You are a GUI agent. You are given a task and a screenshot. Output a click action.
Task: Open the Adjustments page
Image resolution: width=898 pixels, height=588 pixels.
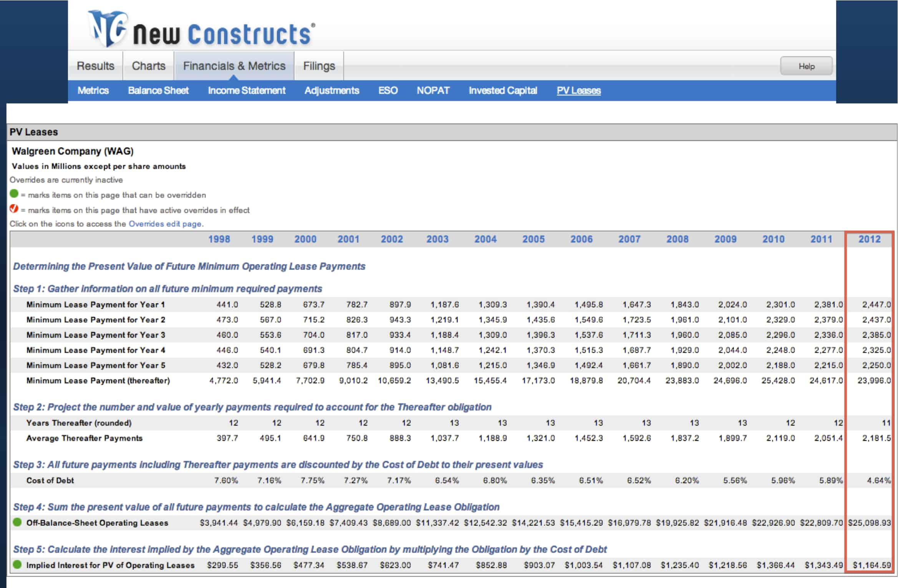click(332, 91)
